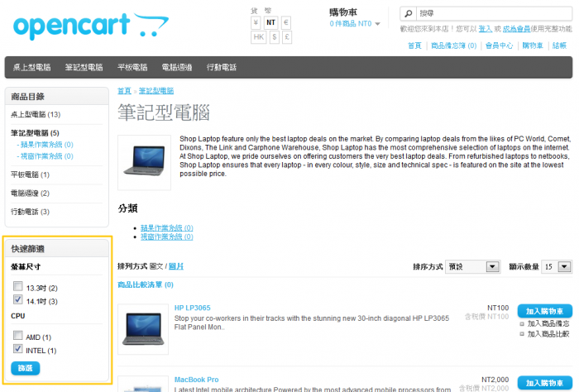The image size is (579, 392).
Task: Open 蘋果作業系統 (0) link under 分類
Action: click(167, 228)
